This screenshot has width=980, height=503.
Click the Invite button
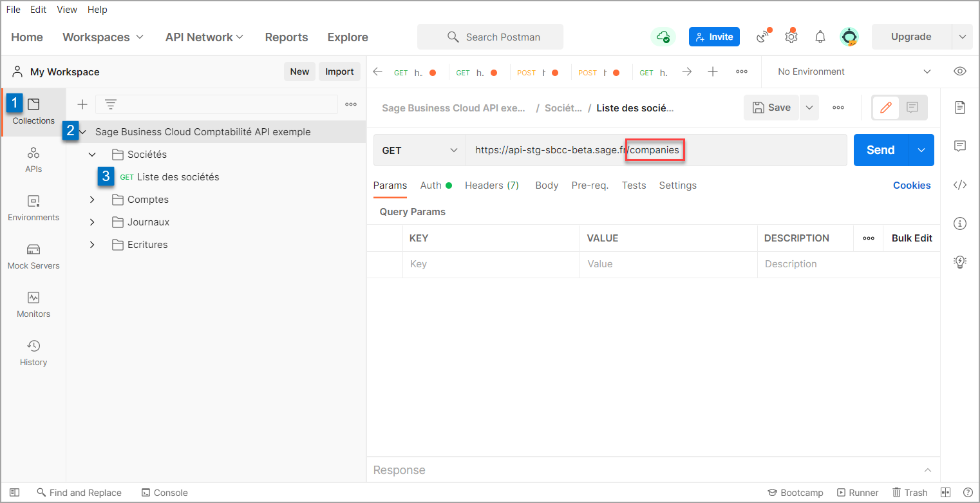pos(714,37)
